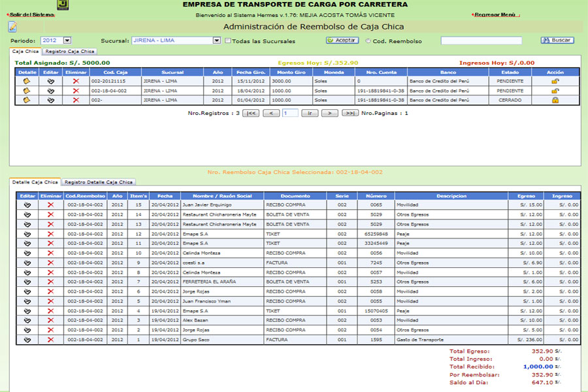This screenshot has height=392, width=588.
Task: Expand the Sucursal JIRENA - LIMA dropdown
Action: tap(216, 41)
